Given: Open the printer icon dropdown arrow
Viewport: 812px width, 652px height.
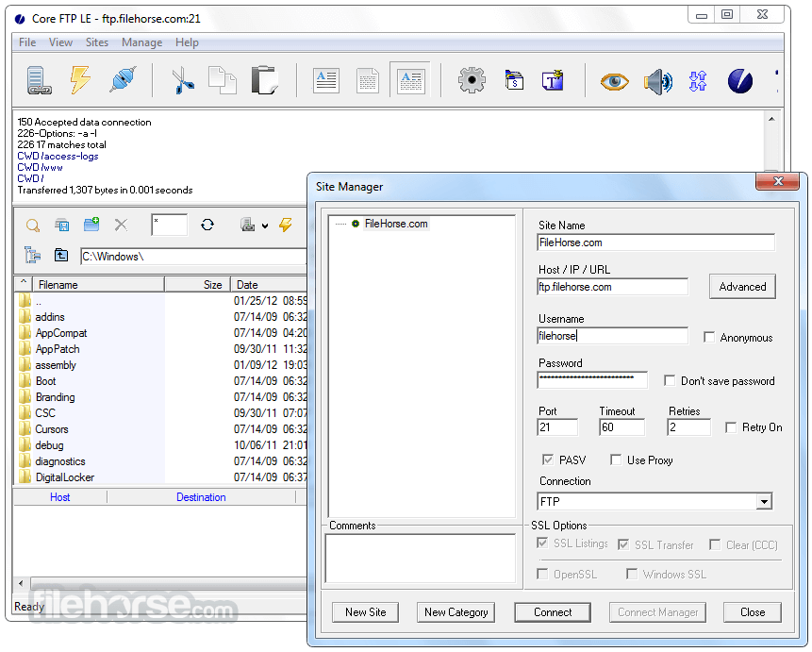Looking at the screenshot, I should click(x=265, y=226).
